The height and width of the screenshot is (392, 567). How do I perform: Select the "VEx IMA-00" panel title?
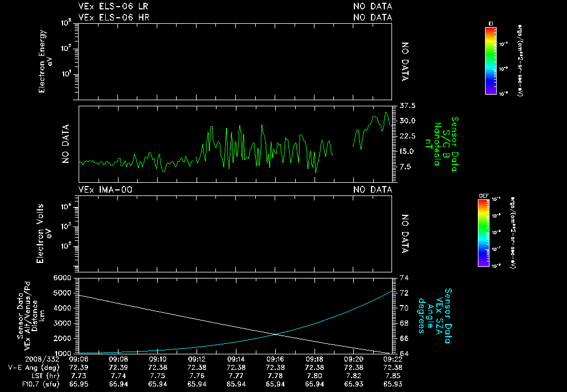pyautogui.click(x=105, y=190)
